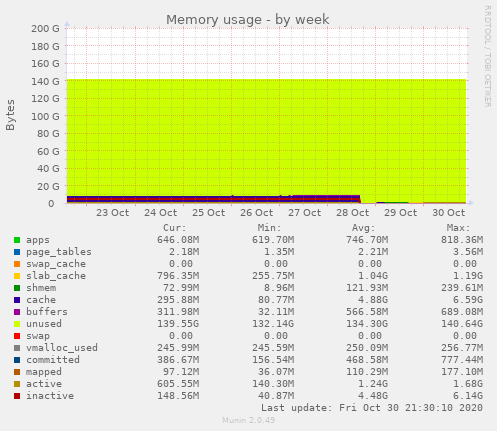Click the 25 Oct date marker
The image size is (497, 431).
[209, 213]
